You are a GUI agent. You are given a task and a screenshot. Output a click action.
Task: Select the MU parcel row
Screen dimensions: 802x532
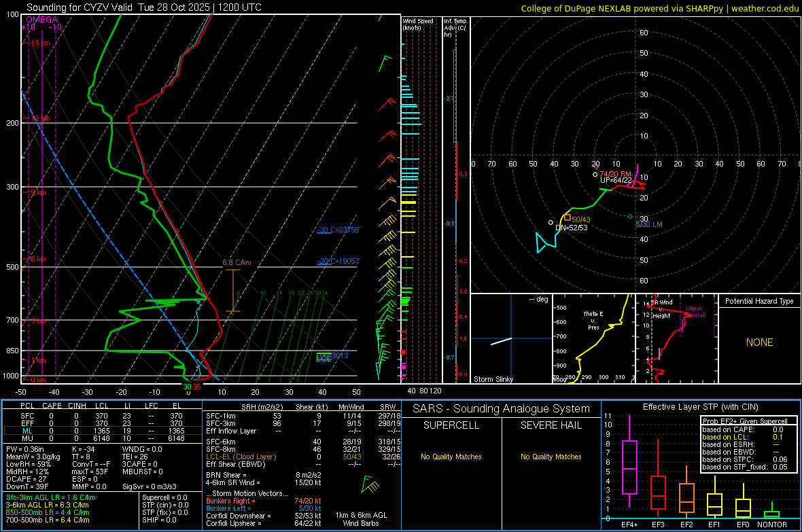click(x=102, y=438)
